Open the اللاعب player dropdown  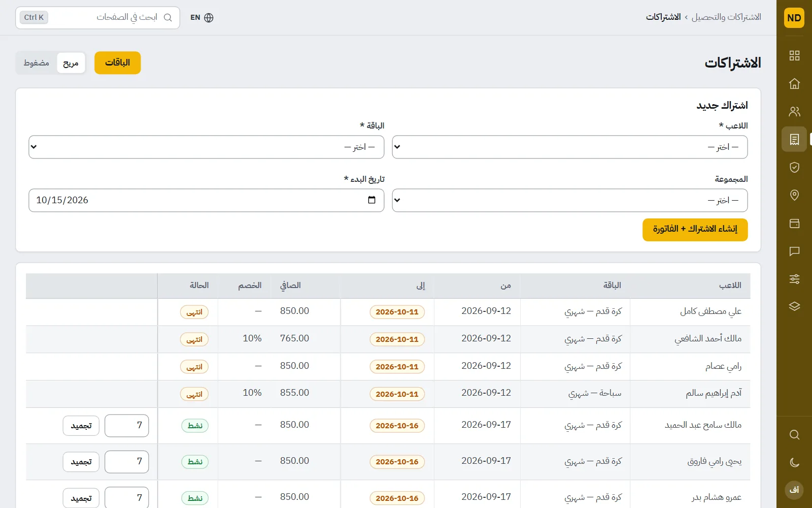tap(569, 147)
